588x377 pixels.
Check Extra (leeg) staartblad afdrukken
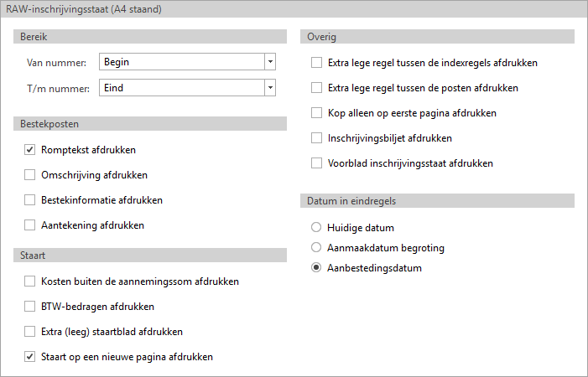(x=30, y=332)
